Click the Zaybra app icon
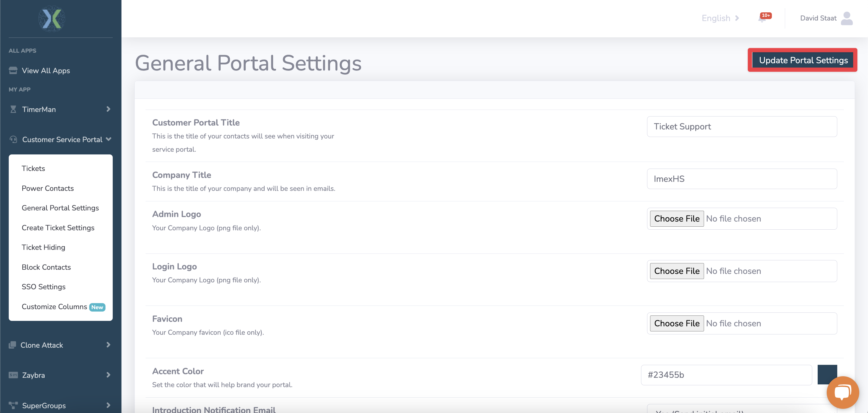This screenshot has width=868, height=413. pos(13,375)
